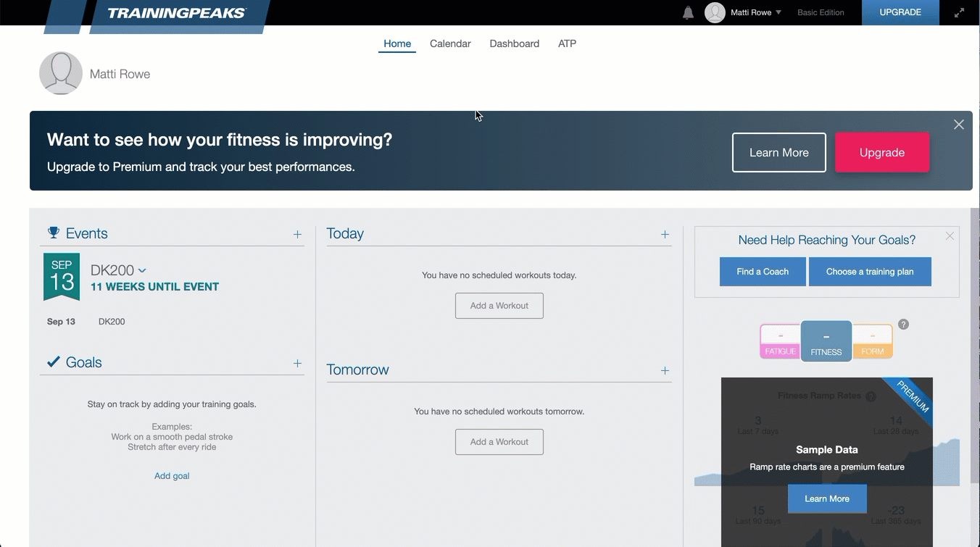
Task: Click Add a Workout under Tomorrow
Action: pos(499,442)
